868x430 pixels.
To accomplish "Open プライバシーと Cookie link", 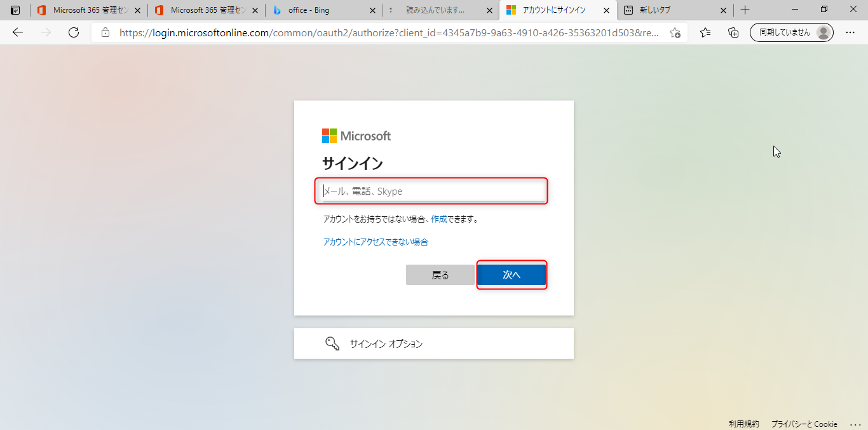I will pos(804,424).
